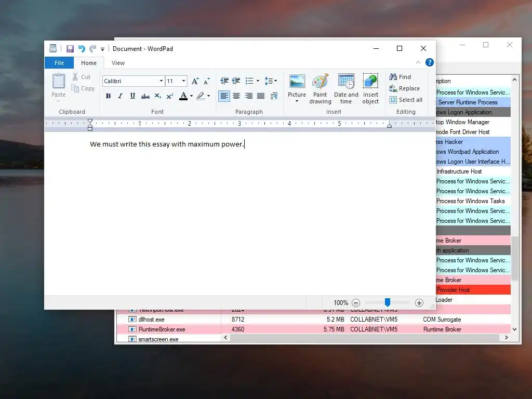Apply the text color A swatch

183,96
